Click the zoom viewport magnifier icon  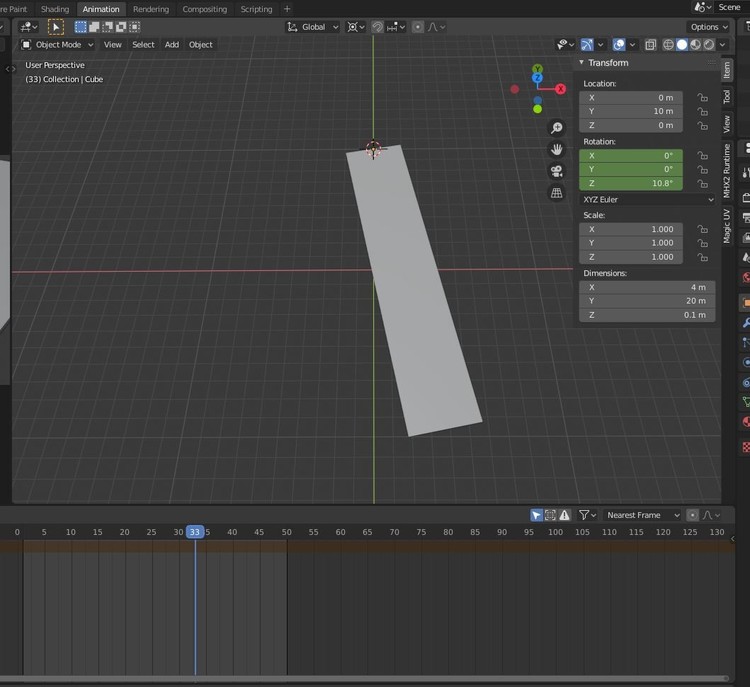tap(556, 128)
